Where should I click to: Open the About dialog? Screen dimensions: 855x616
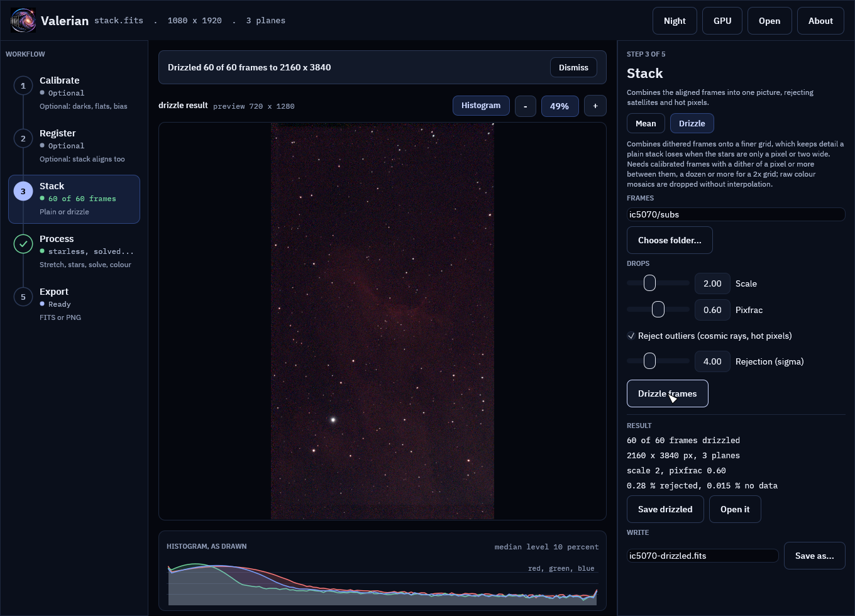click(x=820, y=21)
